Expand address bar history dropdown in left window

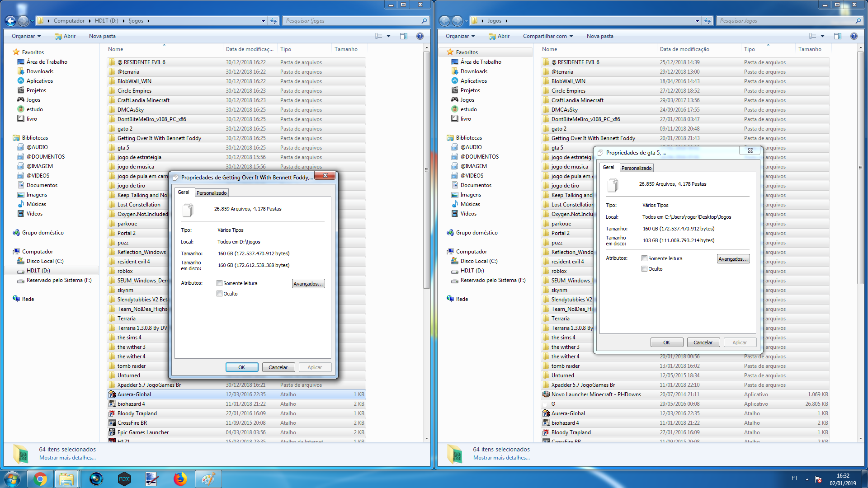(x=263, y=21)
